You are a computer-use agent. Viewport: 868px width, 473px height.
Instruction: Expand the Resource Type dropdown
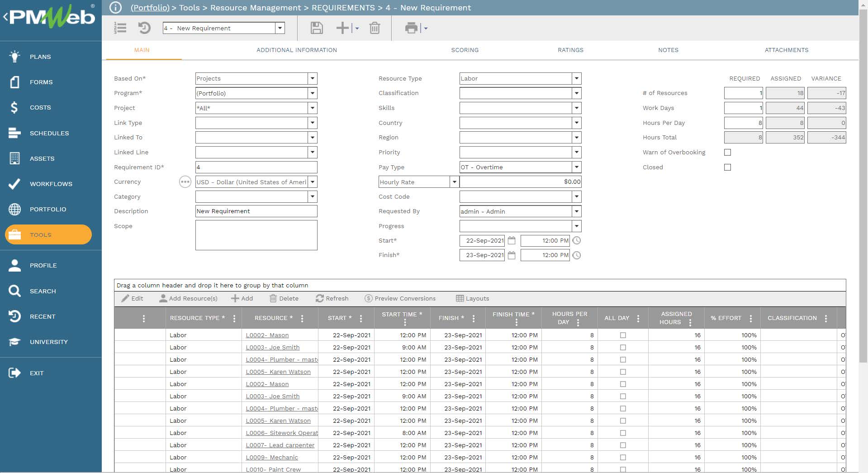576,78
